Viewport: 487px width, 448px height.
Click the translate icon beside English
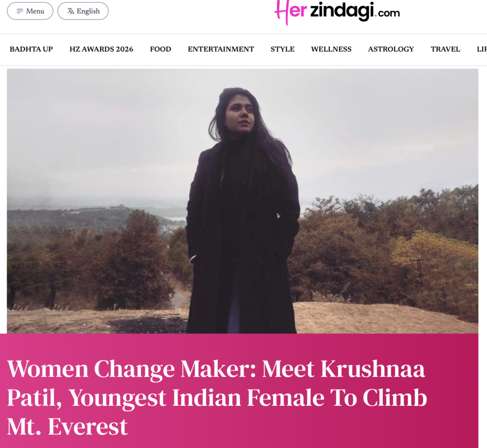point(71,11)
